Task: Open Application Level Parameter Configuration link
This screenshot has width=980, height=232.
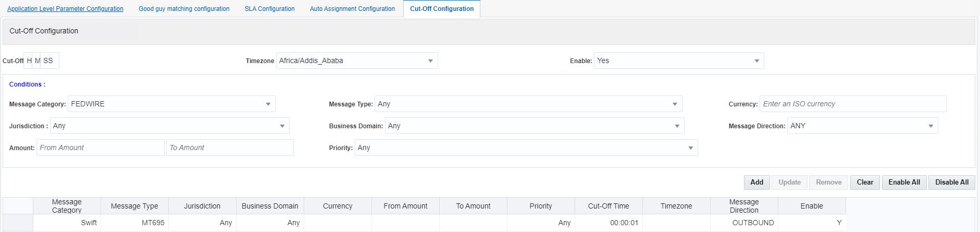Action: [x=65, y=9]
